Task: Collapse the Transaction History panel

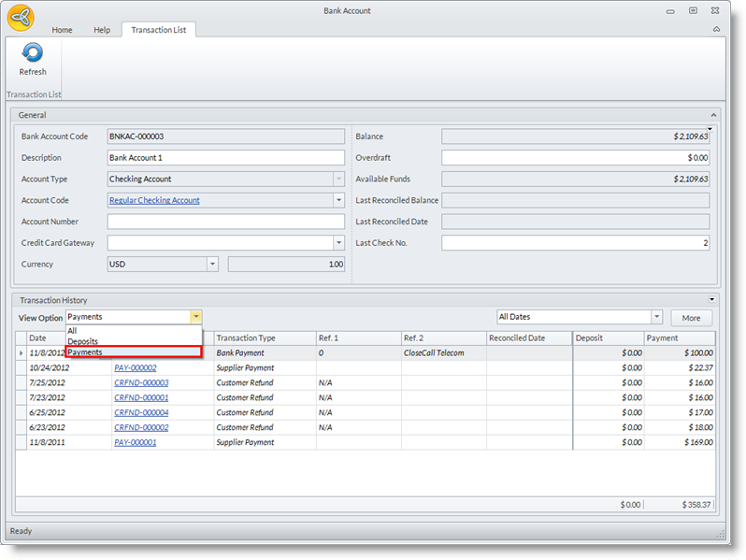Action: coord(711,300)
